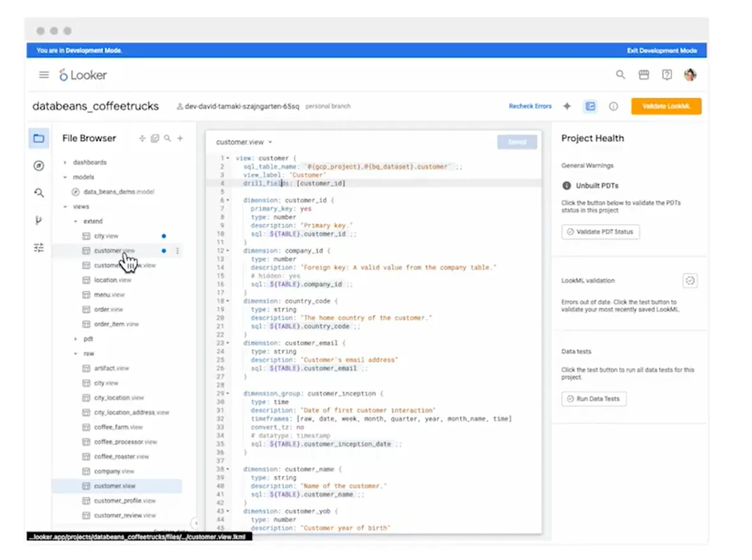752x560 pixels.
Task: Collapse the models folder
Action: pos(66,177)
